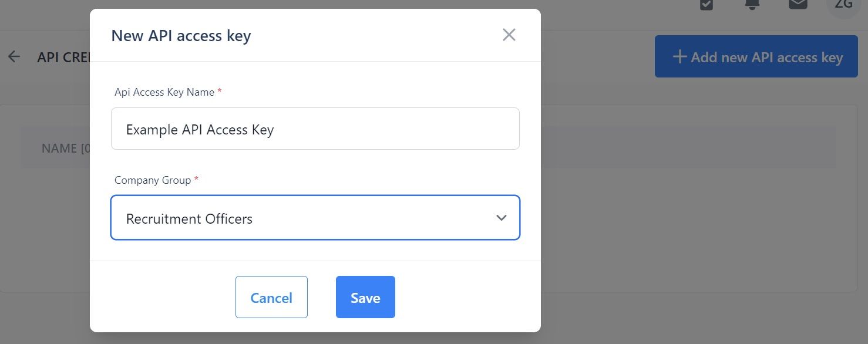Viewport: 868px width, 344px height.
Task: Click the Api Access Key Name label
Action: (x=164, y=92)
